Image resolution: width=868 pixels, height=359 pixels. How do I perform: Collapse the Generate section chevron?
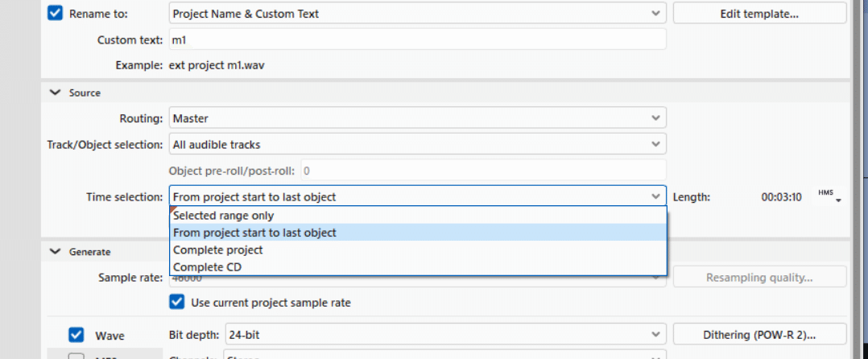[55, 251]
